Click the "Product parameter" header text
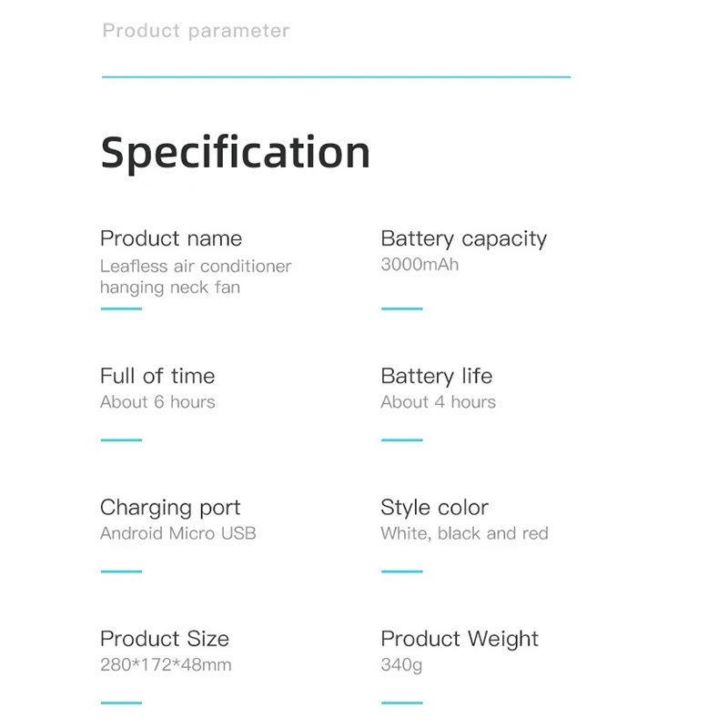Viewport: 728px width, 728px height. 196,31
